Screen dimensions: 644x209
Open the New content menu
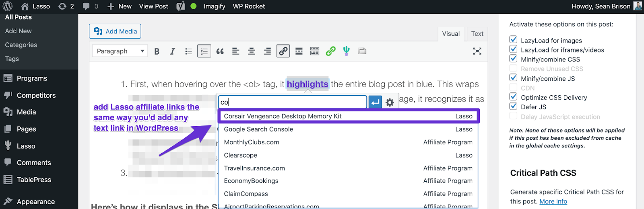120,6
